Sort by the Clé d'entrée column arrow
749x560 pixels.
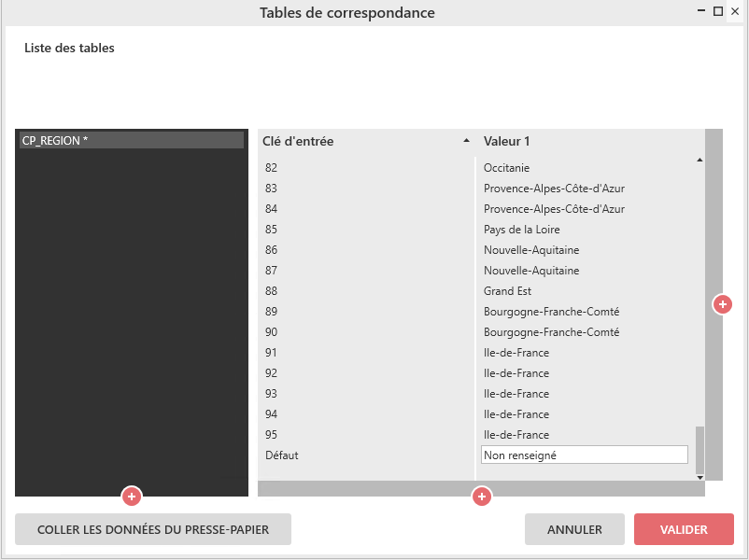(x=467, y=142)
